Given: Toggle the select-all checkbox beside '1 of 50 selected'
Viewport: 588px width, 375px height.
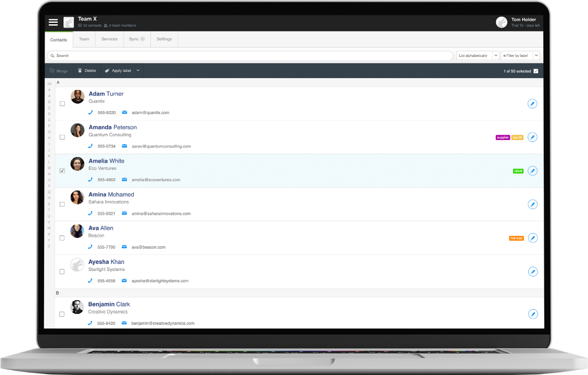Looking at the screenshot, I should pos(536,71).
